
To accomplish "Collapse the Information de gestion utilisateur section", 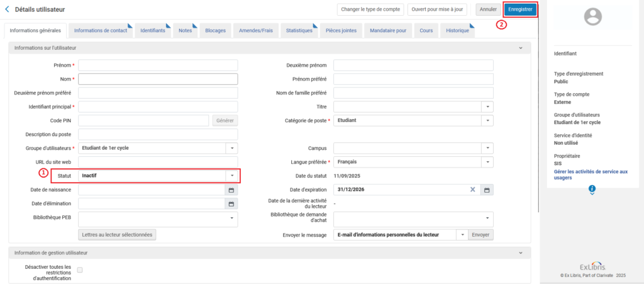I will point(520,253).
